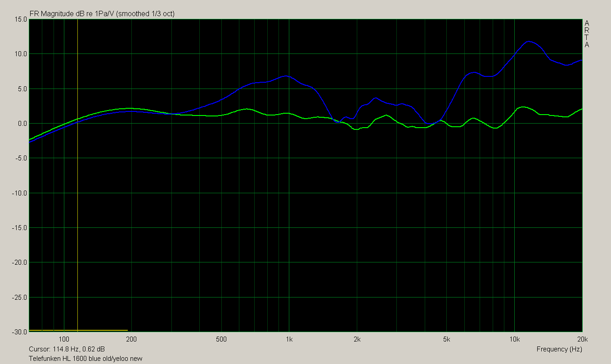Click the "10.0" y-axis label

click(x=21, y=54)
